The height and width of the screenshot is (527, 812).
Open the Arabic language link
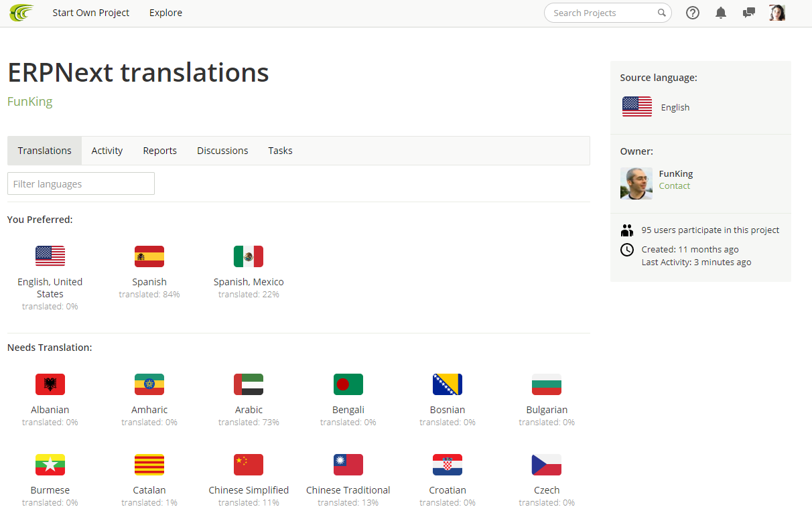249,410
